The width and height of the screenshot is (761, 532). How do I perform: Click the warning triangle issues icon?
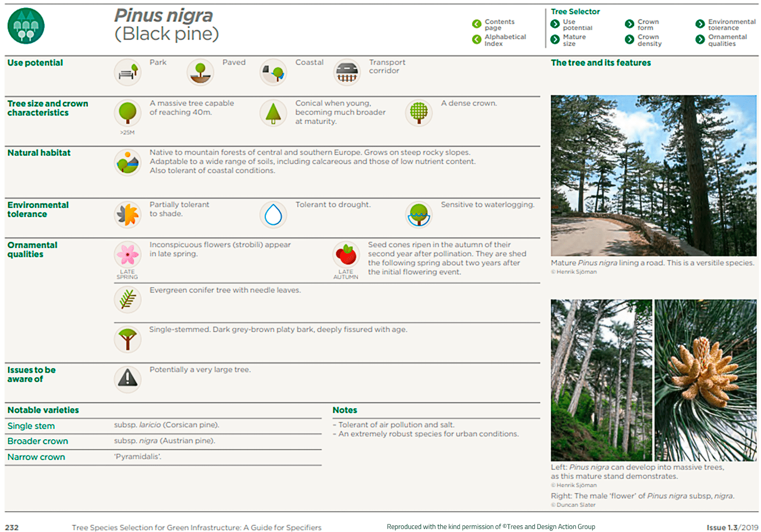(128, 379)
